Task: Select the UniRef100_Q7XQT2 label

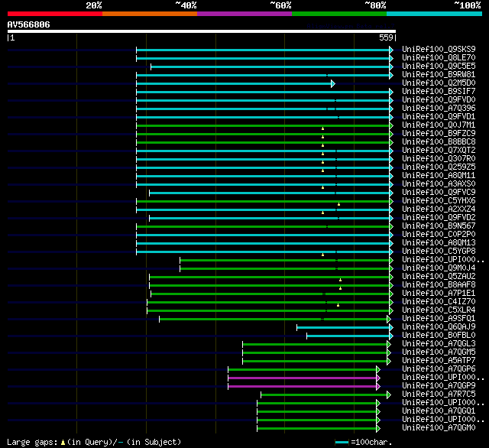Action: point(439,151)
